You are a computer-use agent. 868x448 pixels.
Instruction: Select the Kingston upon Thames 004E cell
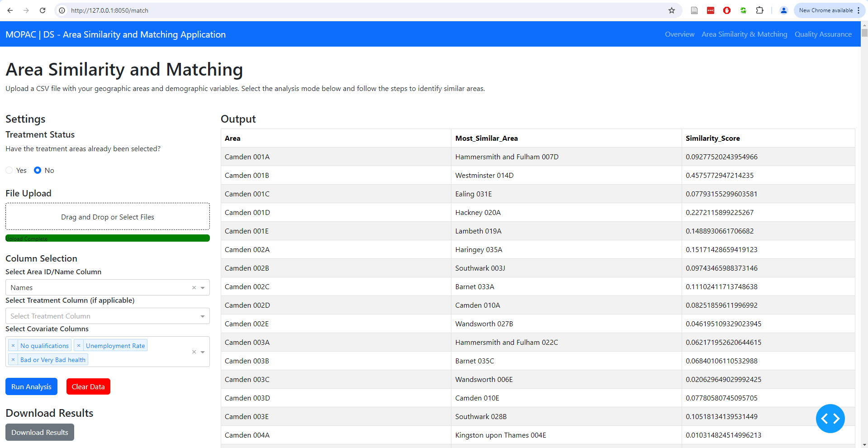pos(566,435)
